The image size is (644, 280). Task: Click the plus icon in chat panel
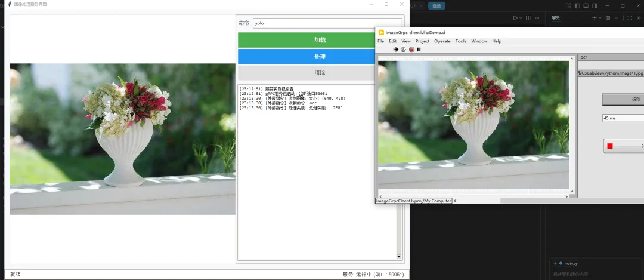tap(594, 18)
